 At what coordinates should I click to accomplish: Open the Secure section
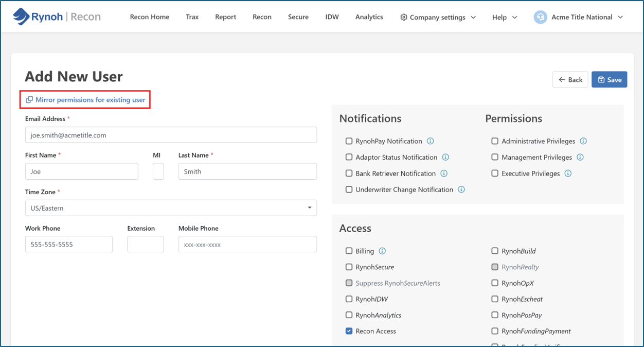(298, 17)
